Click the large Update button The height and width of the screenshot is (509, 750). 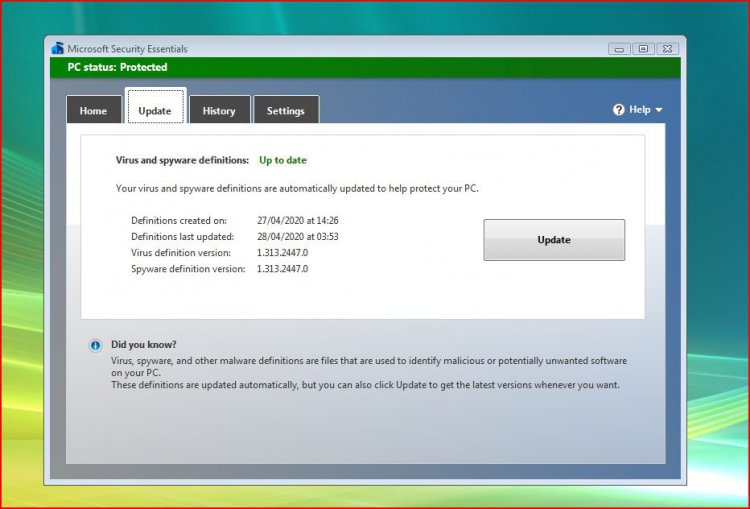pyautogui.click(x=554, y=240)
